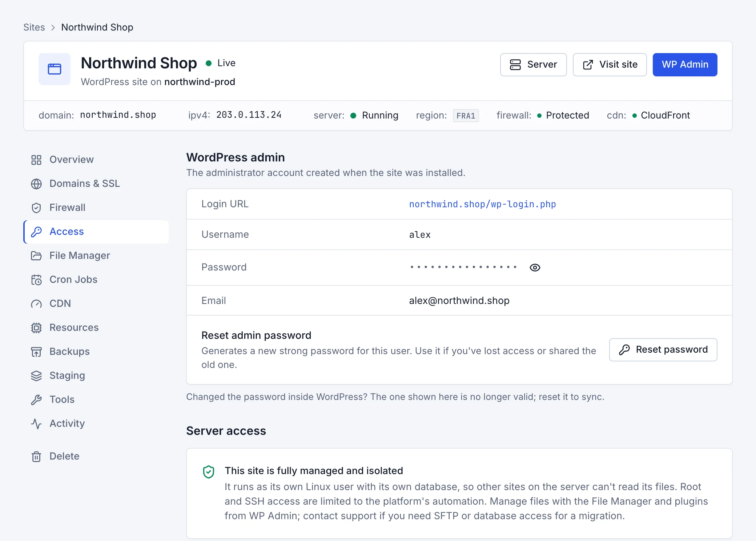The image size is (756, 541).
Task: Click the Backups archive icon
Action: point(36,352)
